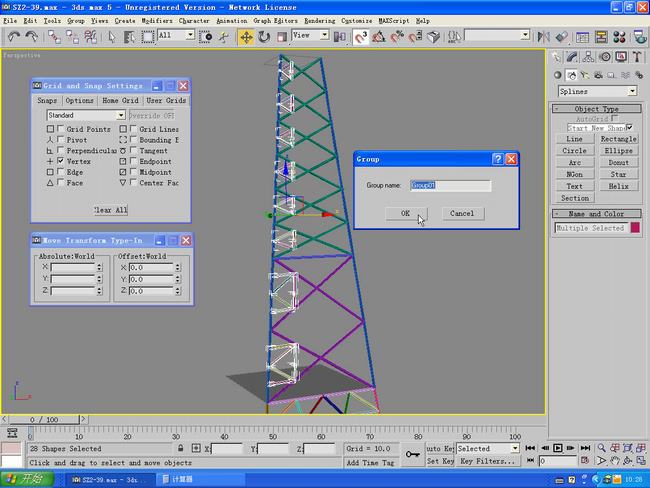Viewport: 650px width, 488px height.
Task: Activate the Select and Scale tool
Action: (282, 37)
